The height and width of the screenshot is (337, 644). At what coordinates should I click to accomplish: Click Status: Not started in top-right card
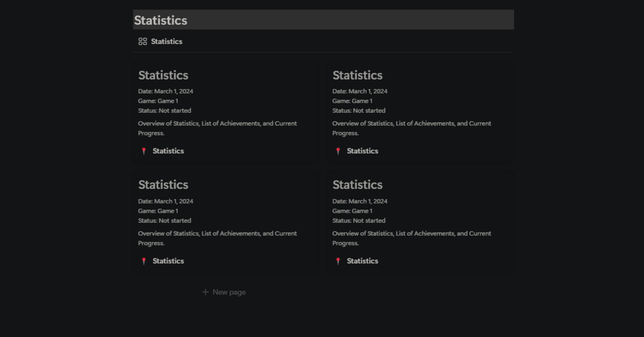(x=359, y=111)
